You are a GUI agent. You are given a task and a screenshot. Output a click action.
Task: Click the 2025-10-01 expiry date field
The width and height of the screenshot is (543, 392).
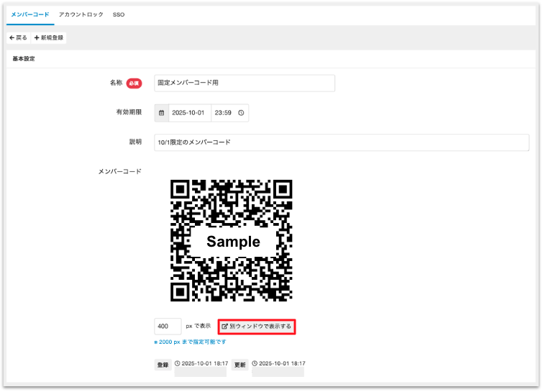click(188, 113)
